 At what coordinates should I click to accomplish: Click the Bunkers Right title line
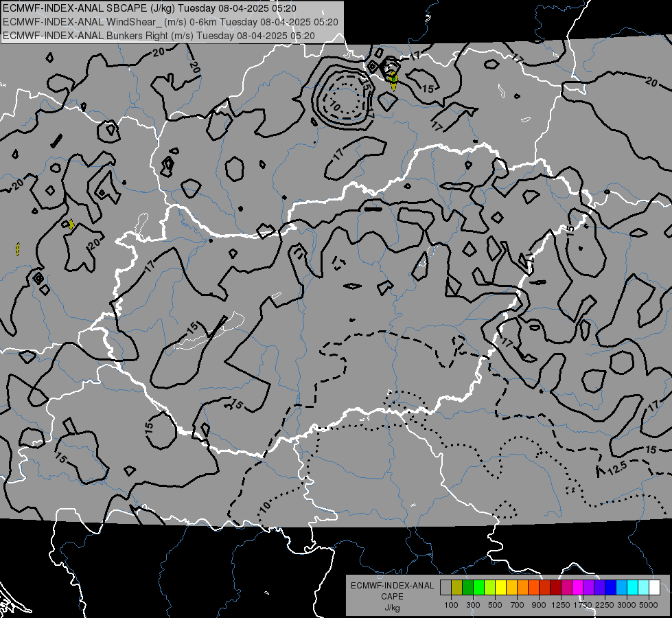point(159,36)
